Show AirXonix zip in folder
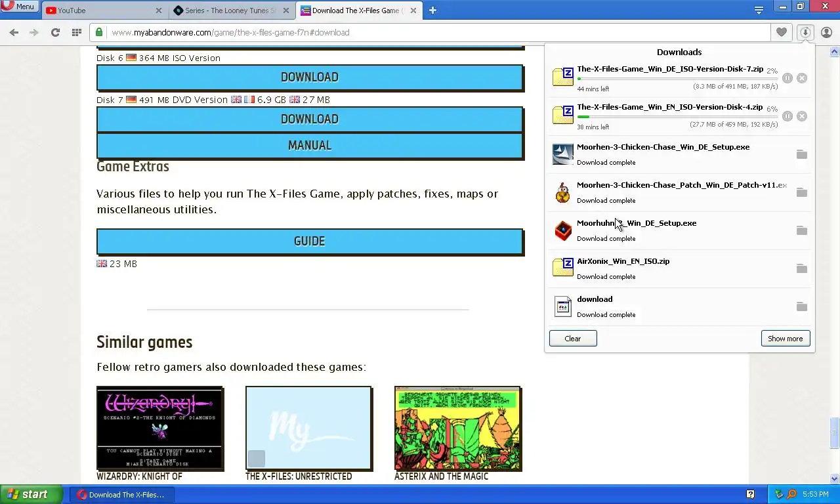 pyautogui.click(x=802, y=268)
